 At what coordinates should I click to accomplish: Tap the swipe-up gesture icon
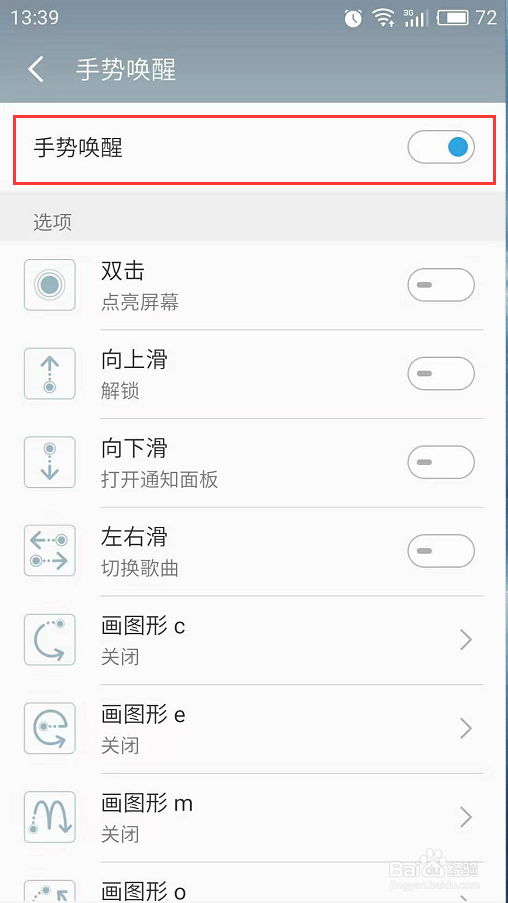click(x=50, y=373)
